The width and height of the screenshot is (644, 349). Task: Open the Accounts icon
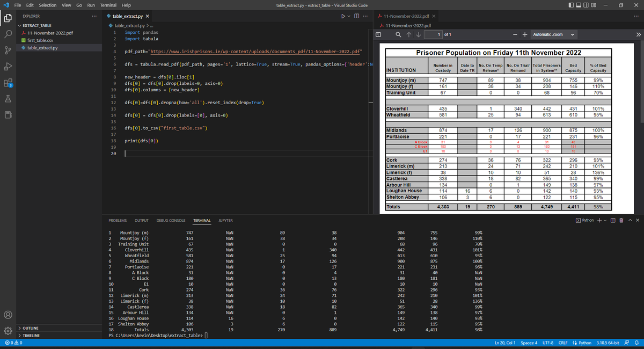(x=8, y=315)
